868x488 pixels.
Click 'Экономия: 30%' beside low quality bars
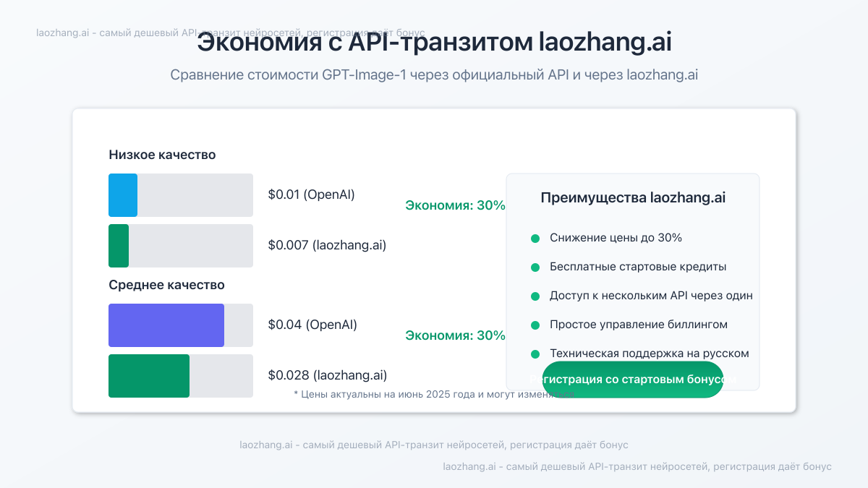point(455,205)
